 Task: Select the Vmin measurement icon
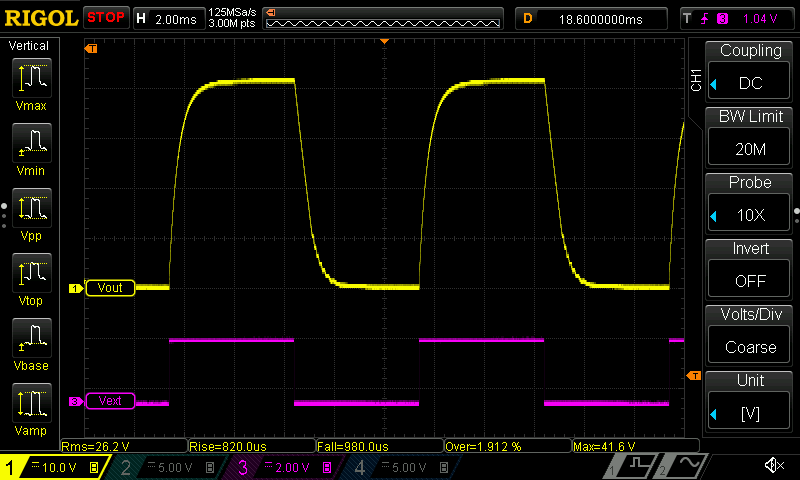click(32, 143)
